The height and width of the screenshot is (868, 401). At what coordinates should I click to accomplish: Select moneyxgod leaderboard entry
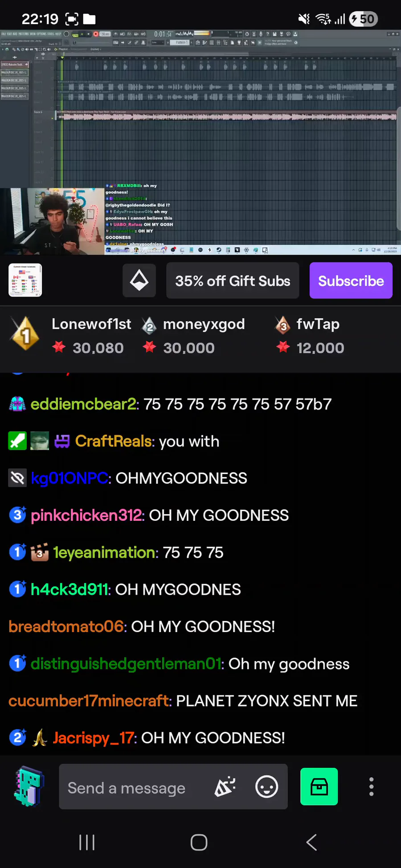click(193, 335)
